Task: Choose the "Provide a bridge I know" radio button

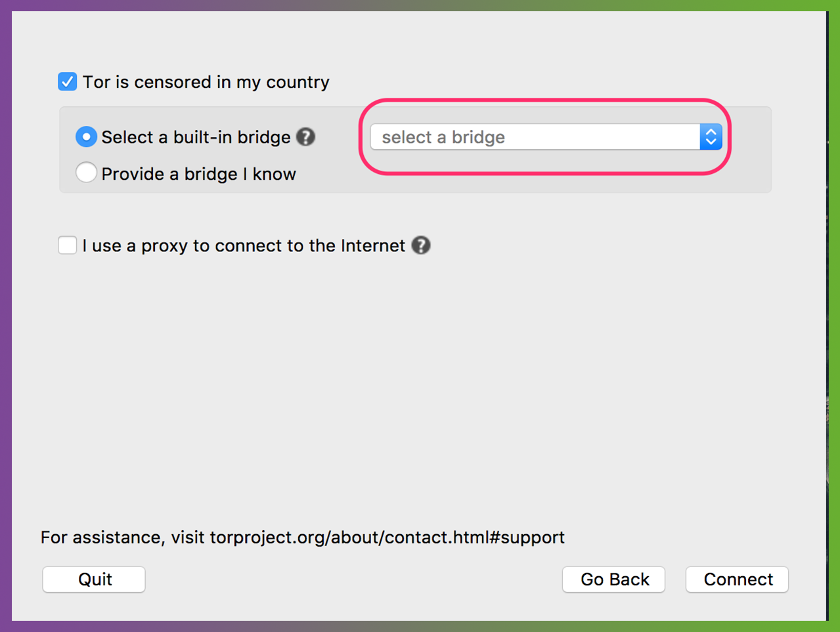Action: pos(86,173)
